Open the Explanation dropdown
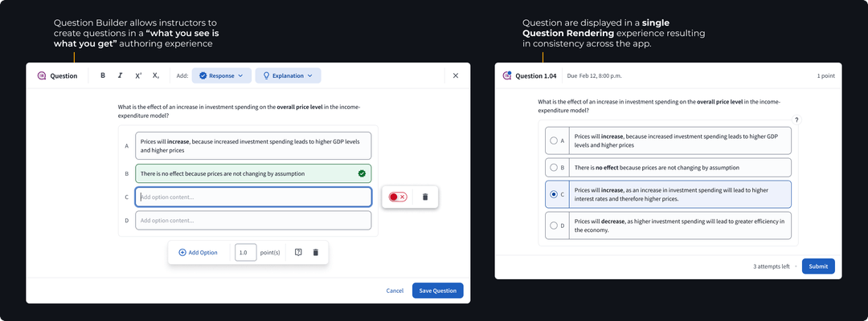 click(288, 75)
